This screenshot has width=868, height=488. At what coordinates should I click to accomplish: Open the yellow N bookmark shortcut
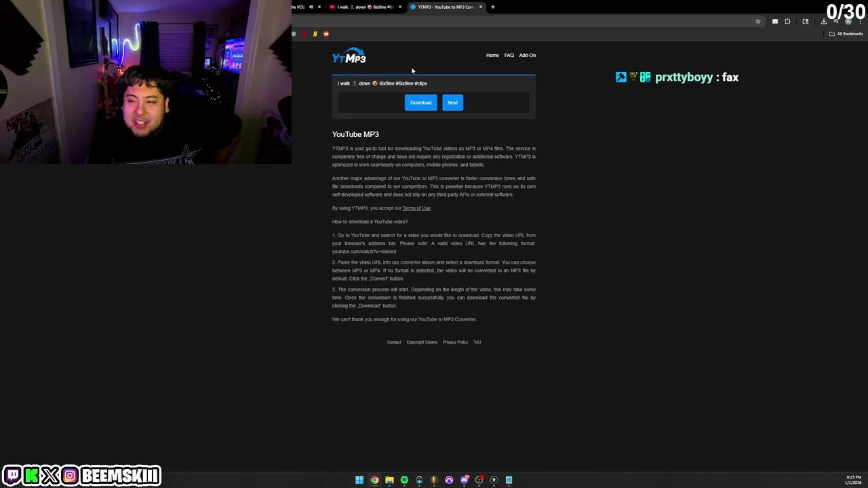(315, 34)
